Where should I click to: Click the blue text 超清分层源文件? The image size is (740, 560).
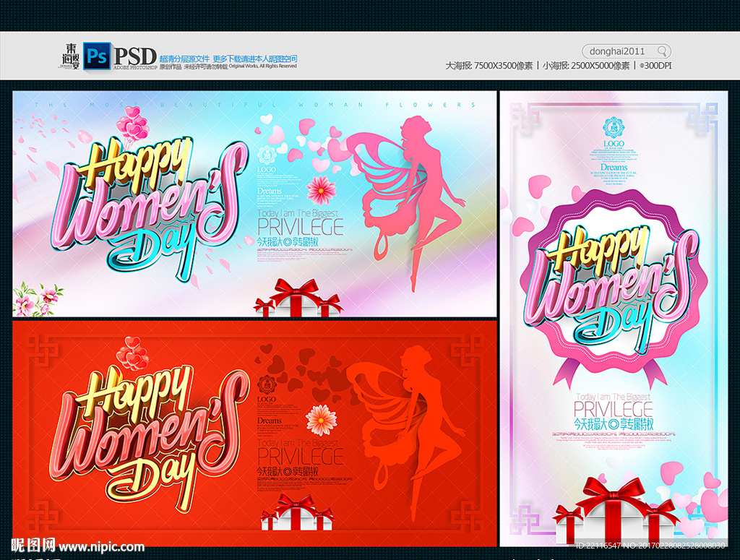coord(184,59)
